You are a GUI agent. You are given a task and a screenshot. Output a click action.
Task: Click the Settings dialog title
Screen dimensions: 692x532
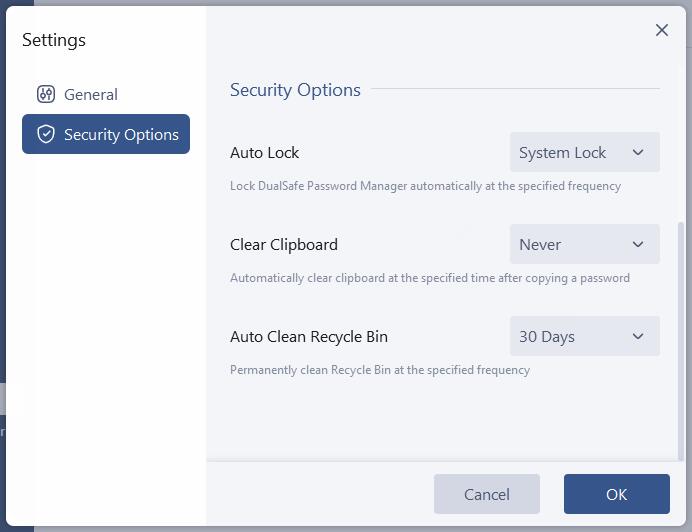(54, 40)
